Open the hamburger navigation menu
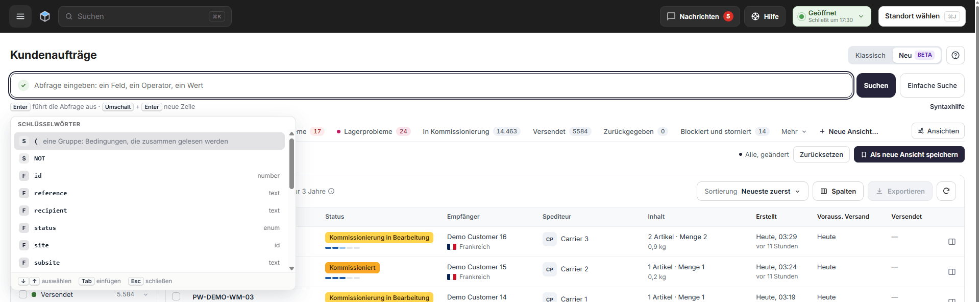The image size is (980, 302). click(x=20, y=16)
